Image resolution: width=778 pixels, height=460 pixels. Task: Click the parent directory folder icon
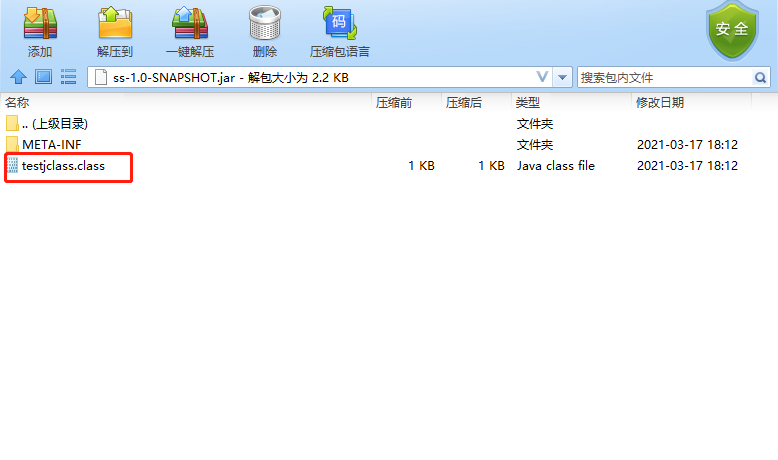pos(12,124)
